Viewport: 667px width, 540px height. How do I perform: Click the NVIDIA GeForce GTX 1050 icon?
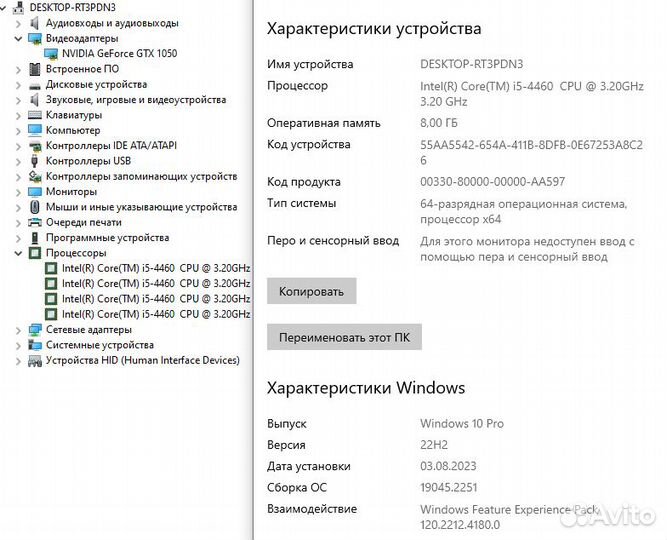(x=51, y=54)
